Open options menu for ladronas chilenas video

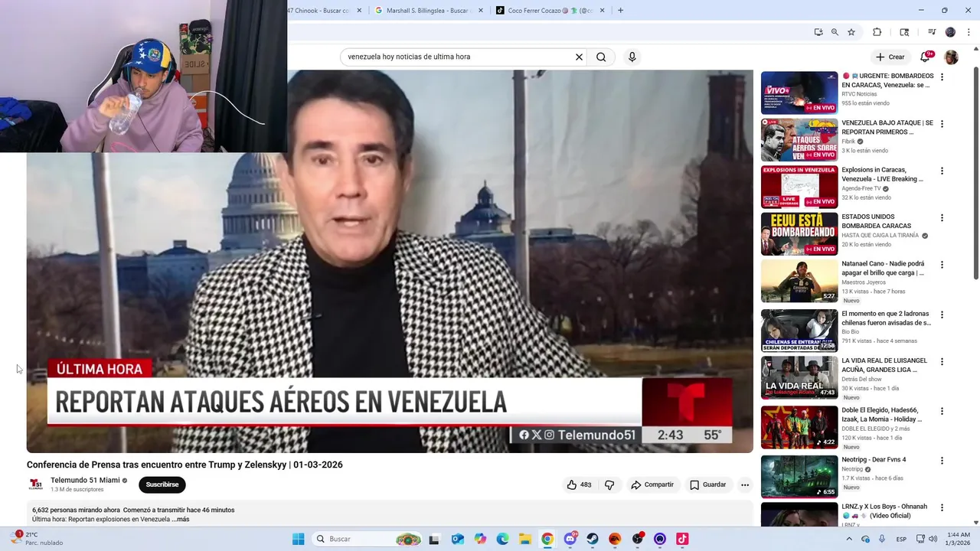[942, 315]
